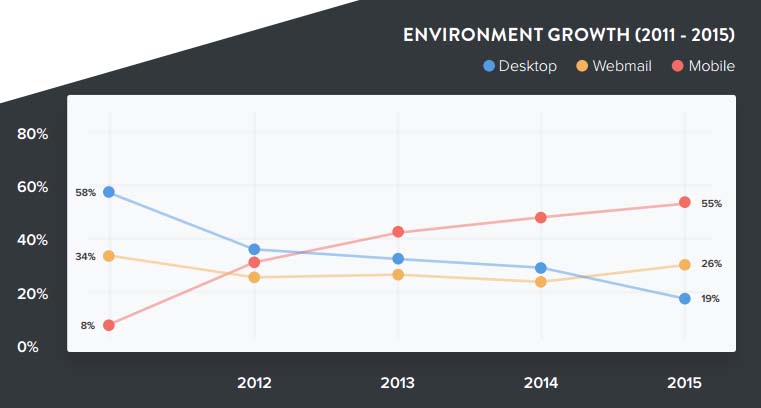Click the 2014 axis label
The height and width of the screenshot is (408, 761).
[541, 383]
